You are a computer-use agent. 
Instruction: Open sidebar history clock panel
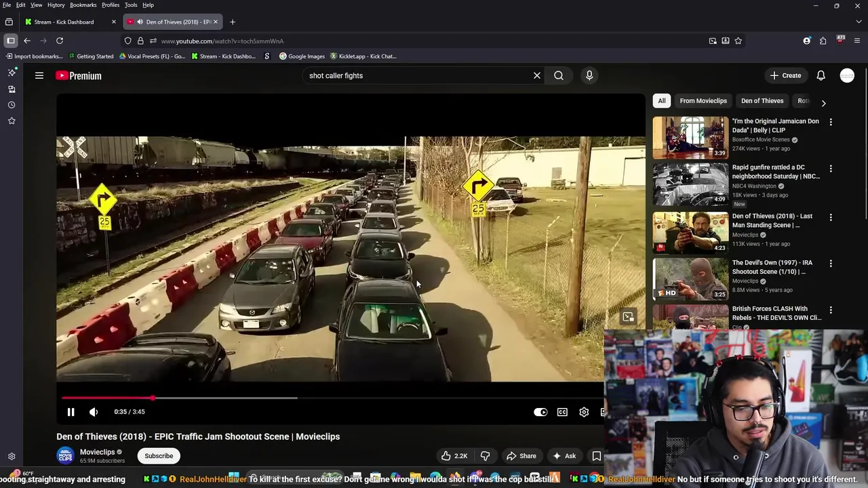click(12, 105)
